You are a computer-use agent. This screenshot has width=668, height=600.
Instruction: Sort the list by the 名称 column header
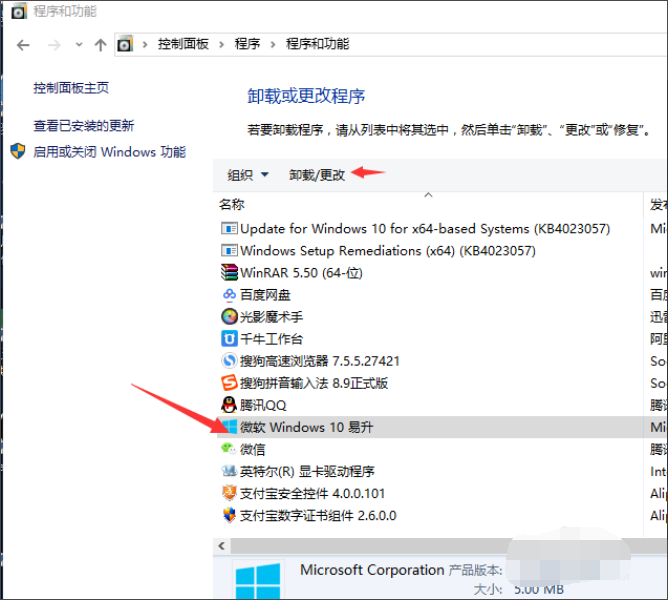point(232,204)
